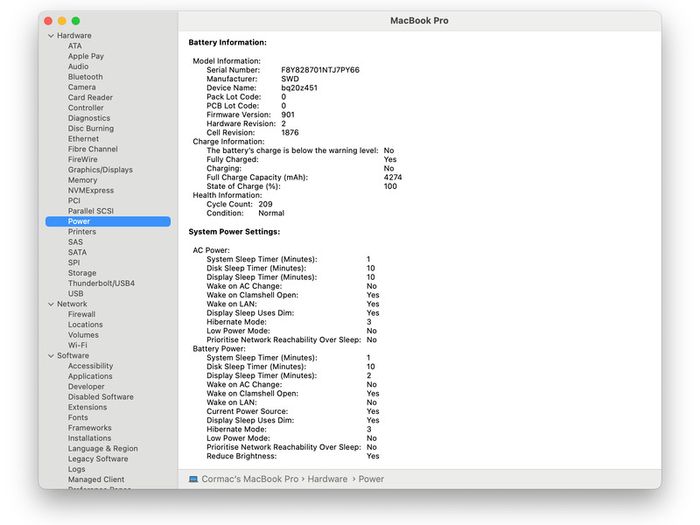Open Card Reader in the sidebar
The width and height of the screenshot is (700, 525).
click(x=90, y=97)
